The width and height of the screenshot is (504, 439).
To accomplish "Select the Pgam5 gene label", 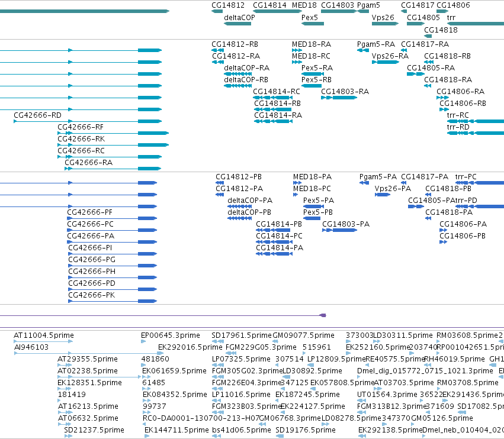I will [368, 5].
